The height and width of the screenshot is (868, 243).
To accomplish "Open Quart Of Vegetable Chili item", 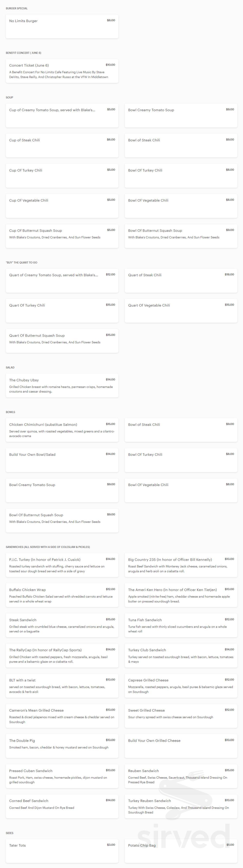I will (181, 311).
